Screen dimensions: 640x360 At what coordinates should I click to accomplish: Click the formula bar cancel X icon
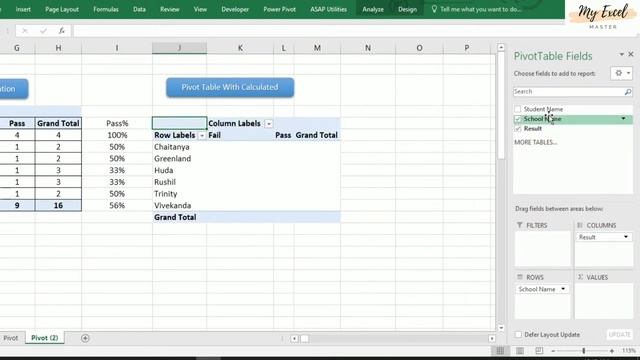point(25,31)
